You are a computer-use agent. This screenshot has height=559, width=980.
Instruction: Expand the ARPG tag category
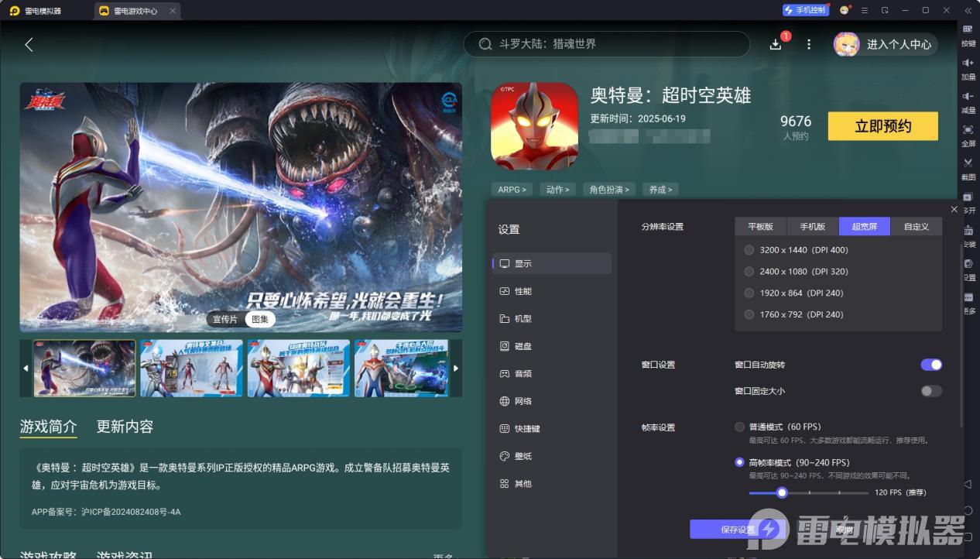[x=512, y=190]
